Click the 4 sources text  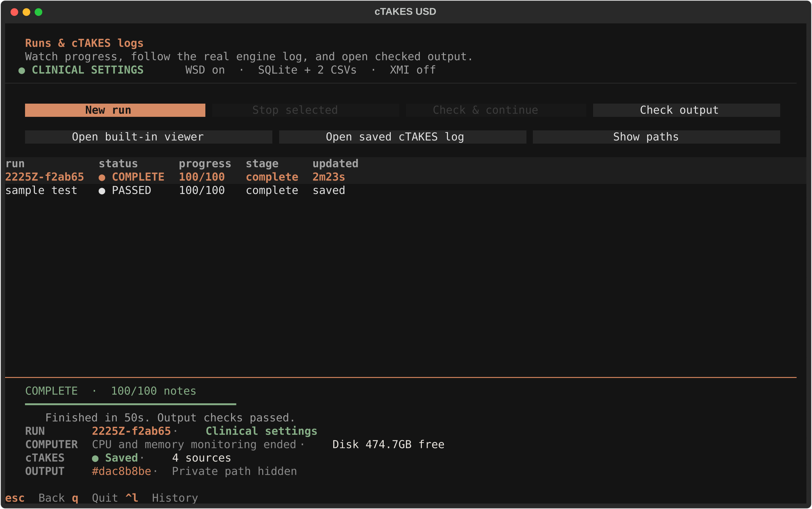(202, 458)
